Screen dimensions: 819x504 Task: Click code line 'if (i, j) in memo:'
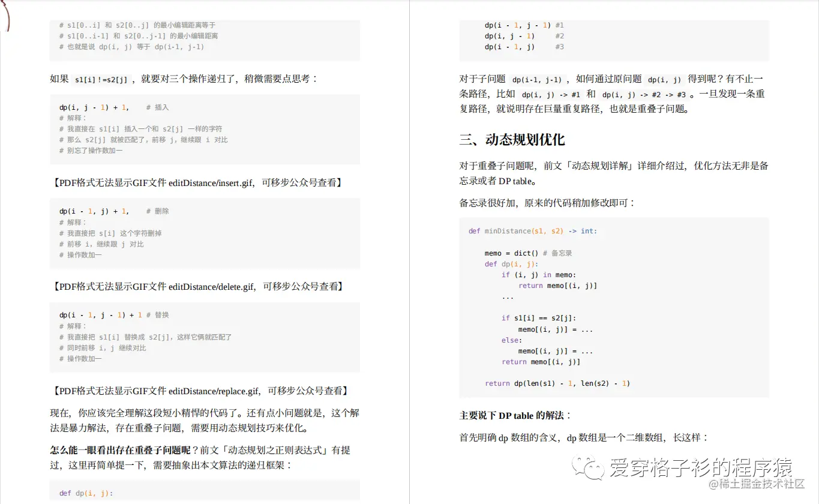pos(538,275)
